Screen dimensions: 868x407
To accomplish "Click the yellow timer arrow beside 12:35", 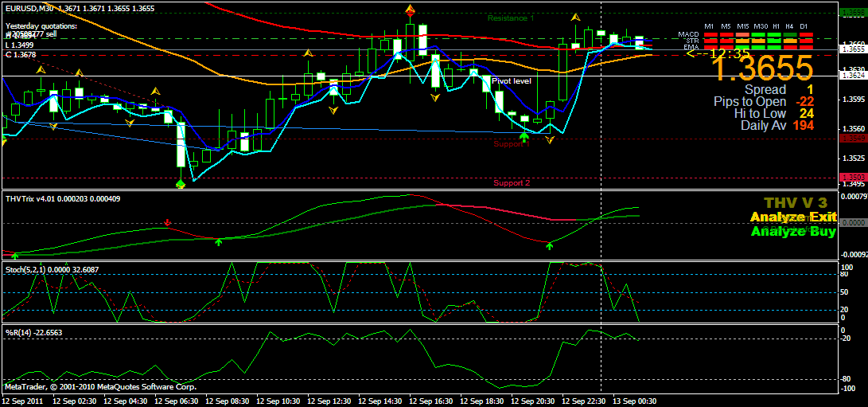I will tap(698, 54).
